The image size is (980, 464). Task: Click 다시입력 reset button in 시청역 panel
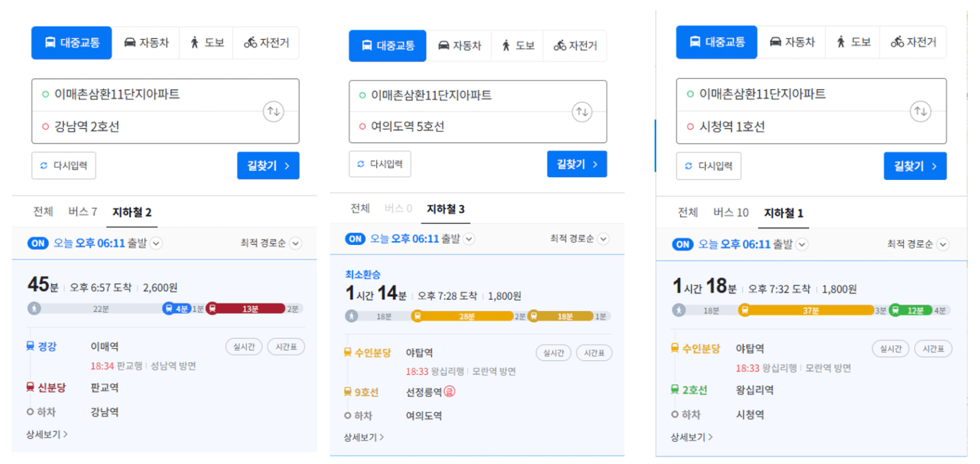pyautogui.click(x=709, y=166)
